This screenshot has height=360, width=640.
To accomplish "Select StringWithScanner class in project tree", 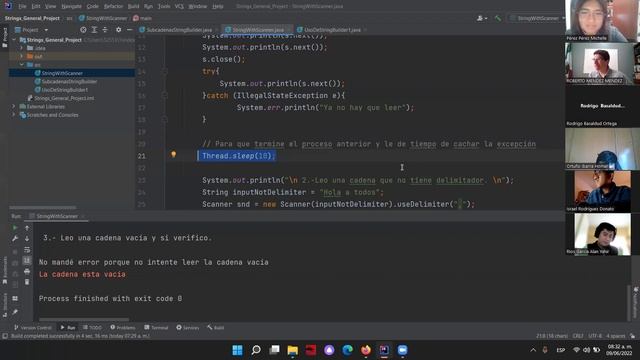I will pyautogui.click(x=62, y=73).
